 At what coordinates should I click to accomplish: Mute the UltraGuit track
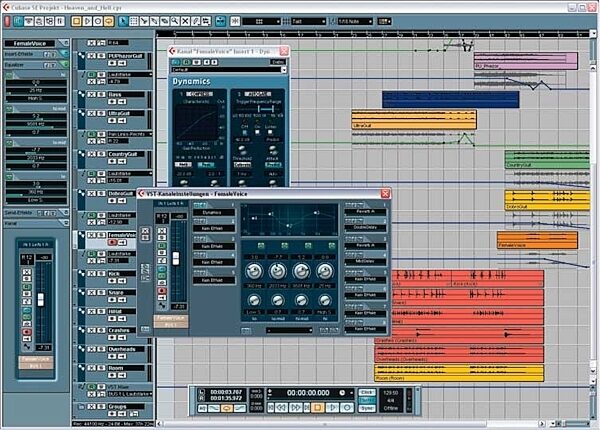[x=92, y=114]
